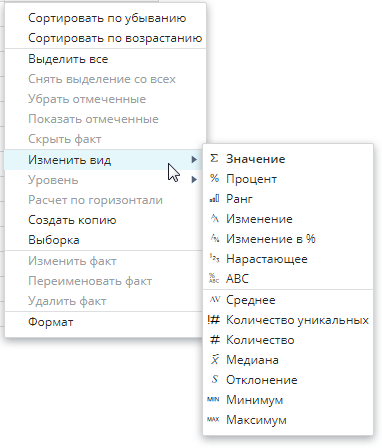
Task: Click the running total icon for Нарастающее
Action: click(214, 258)
